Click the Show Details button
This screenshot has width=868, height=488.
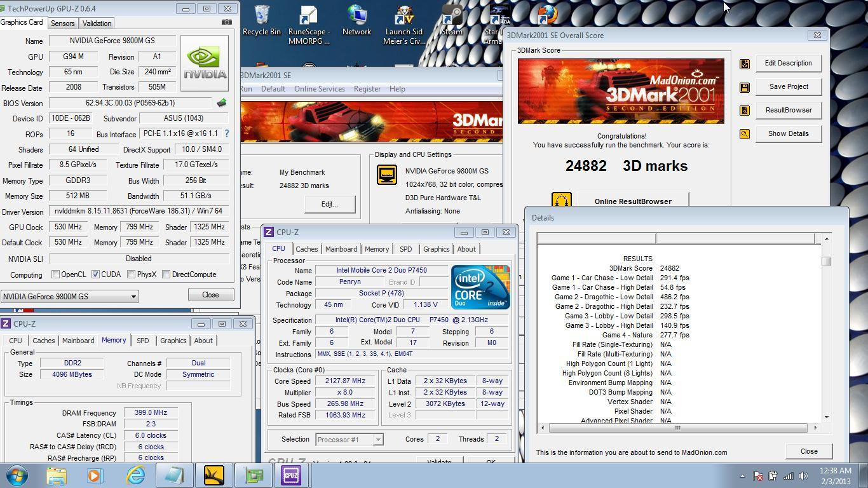pos(788,133)
